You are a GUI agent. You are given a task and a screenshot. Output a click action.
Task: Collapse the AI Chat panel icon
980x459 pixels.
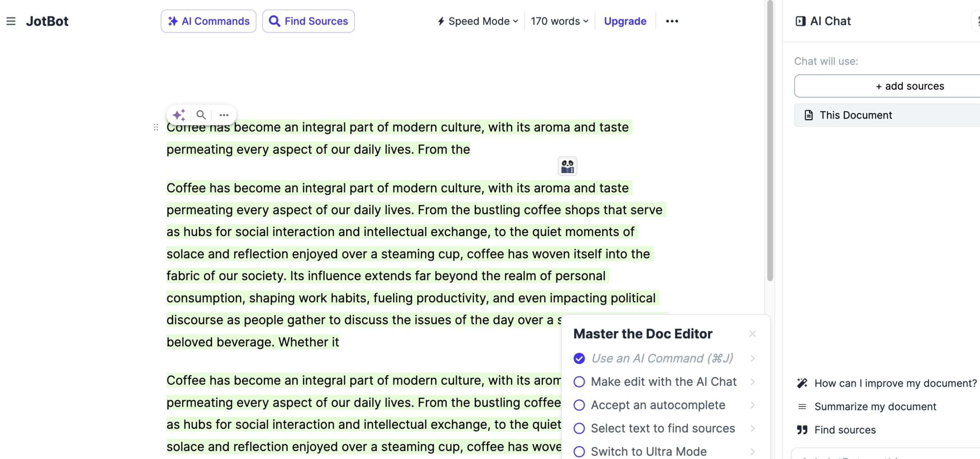coord(800,21)
